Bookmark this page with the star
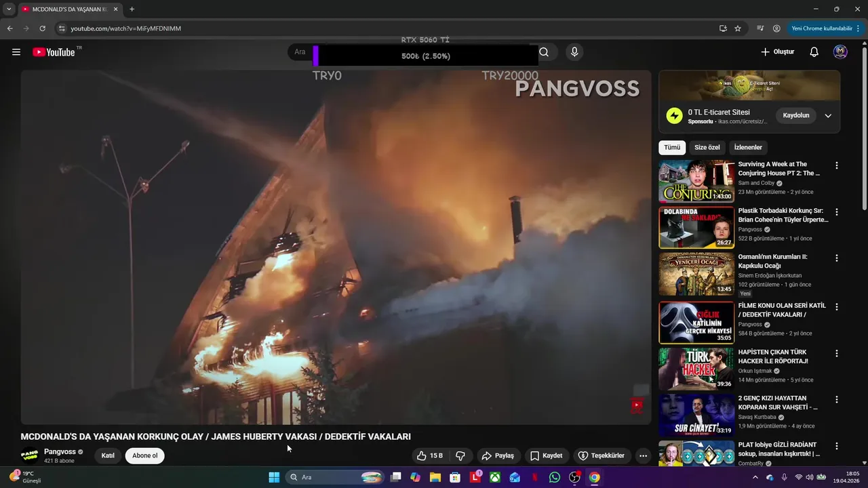Image resolution: width=868 pixels, height=488 pixels. (x=738, y=28)
